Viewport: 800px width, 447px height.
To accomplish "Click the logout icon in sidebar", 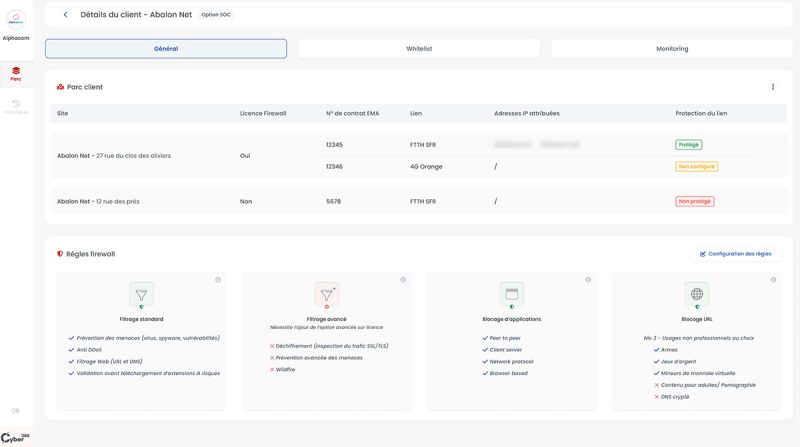I will pyautogui.click(x=16, y=411).
